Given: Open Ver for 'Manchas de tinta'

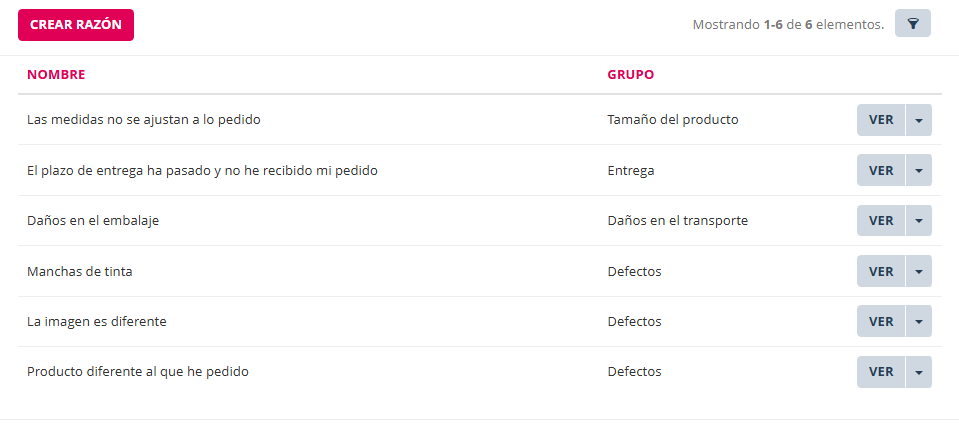Looking at the screenshot, I should tap(880, 271).
